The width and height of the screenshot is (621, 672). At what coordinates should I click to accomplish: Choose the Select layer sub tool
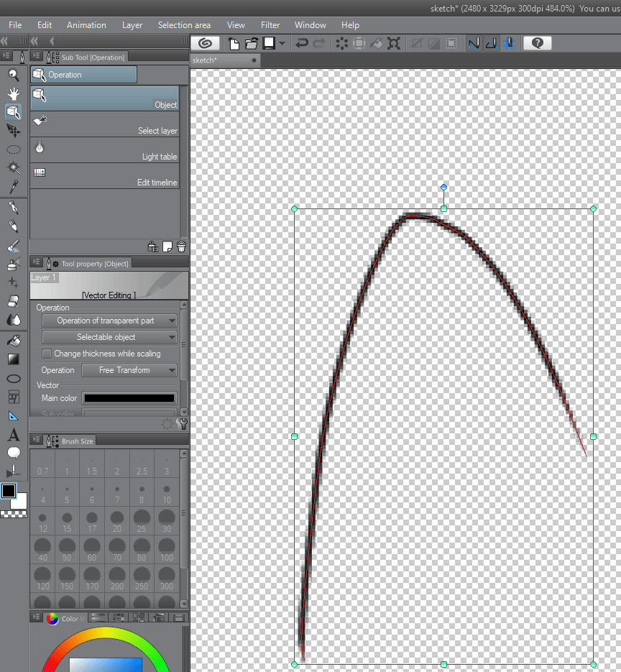[105, 124]
